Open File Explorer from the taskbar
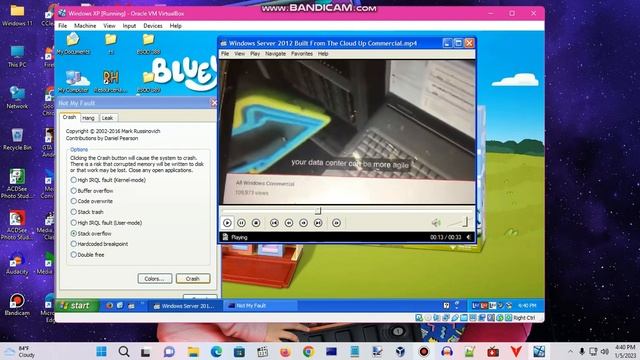Viewport: 640px width, 360px height. click(x=193, y=351)
